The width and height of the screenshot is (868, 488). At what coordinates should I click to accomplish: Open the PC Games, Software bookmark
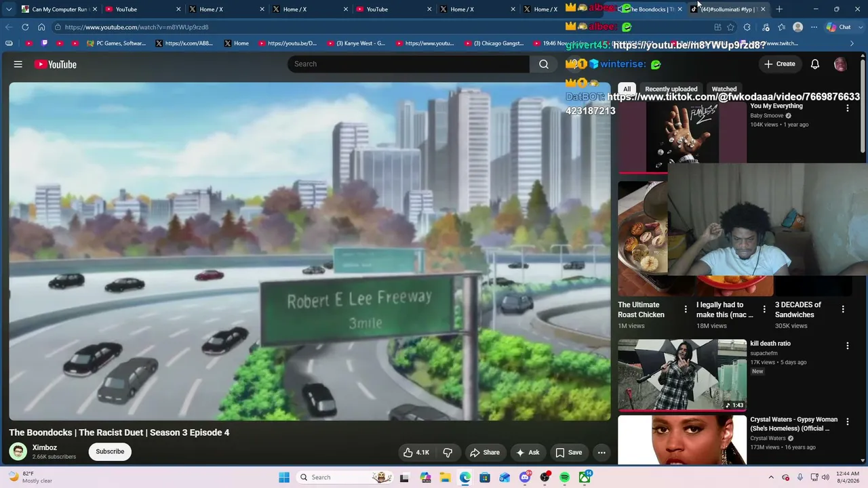click(116, 43)
